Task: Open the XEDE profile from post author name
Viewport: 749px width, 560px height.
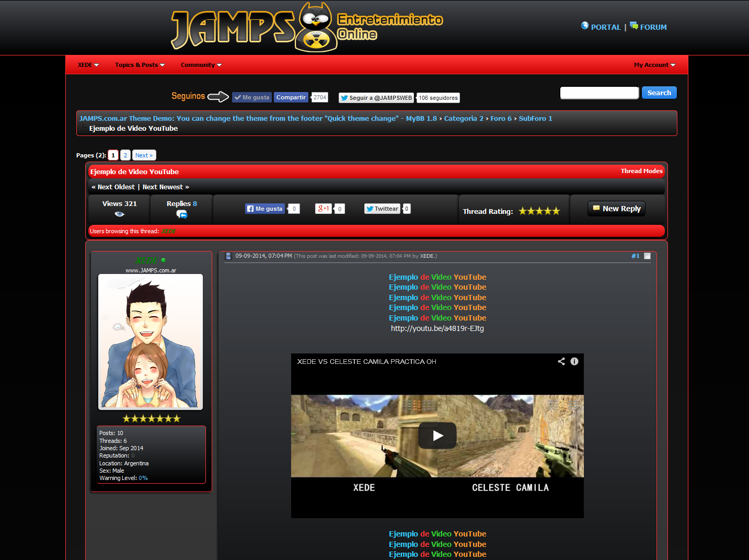Action: 147,260
